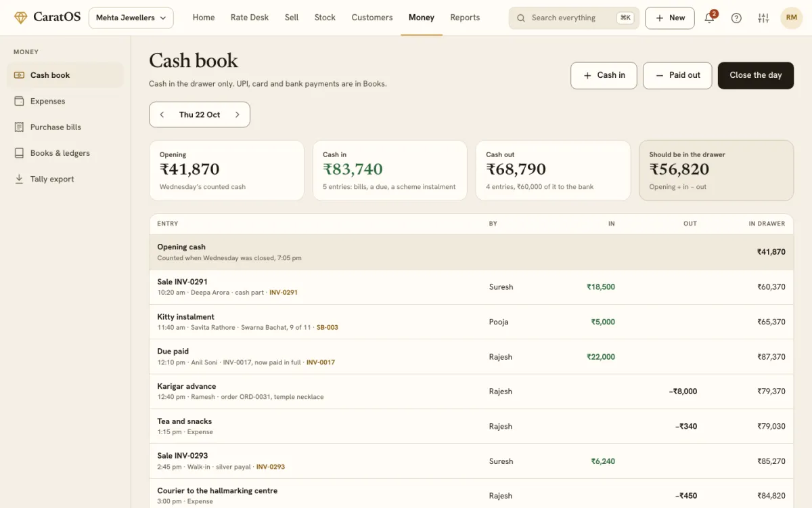Click the Cash book sidebar icon
The width and height of the screenshot is (812, 508).
19,75
